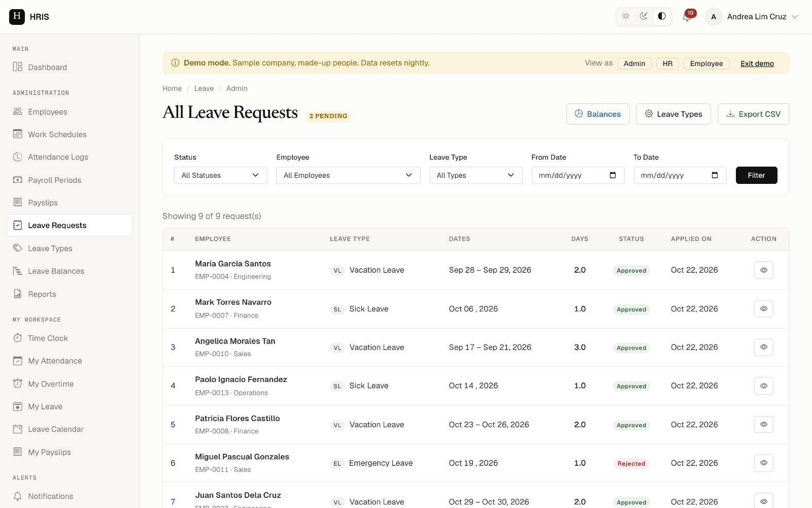Select the auto contrast theme toggle
Screen dimensions: 812x508
[x=662, y=16]
